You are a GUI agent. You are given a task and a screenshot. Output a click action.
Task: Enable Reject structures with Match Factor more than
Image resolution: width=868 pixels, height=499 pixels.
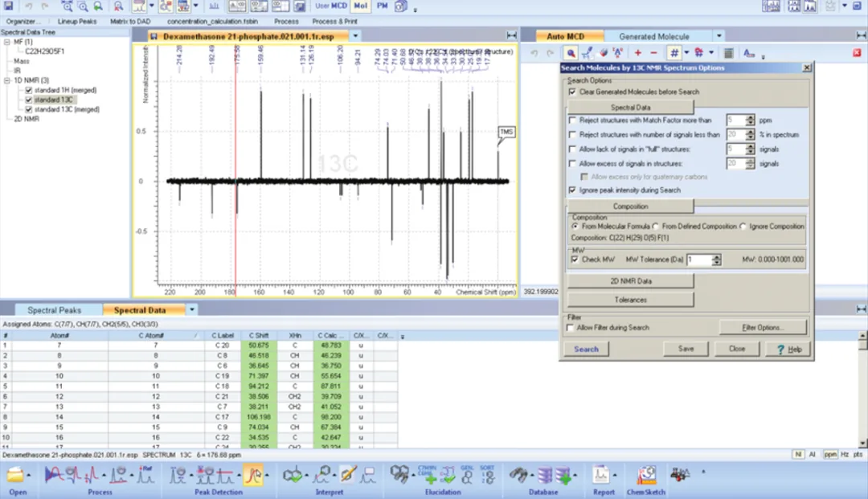(x=572, y=120)
